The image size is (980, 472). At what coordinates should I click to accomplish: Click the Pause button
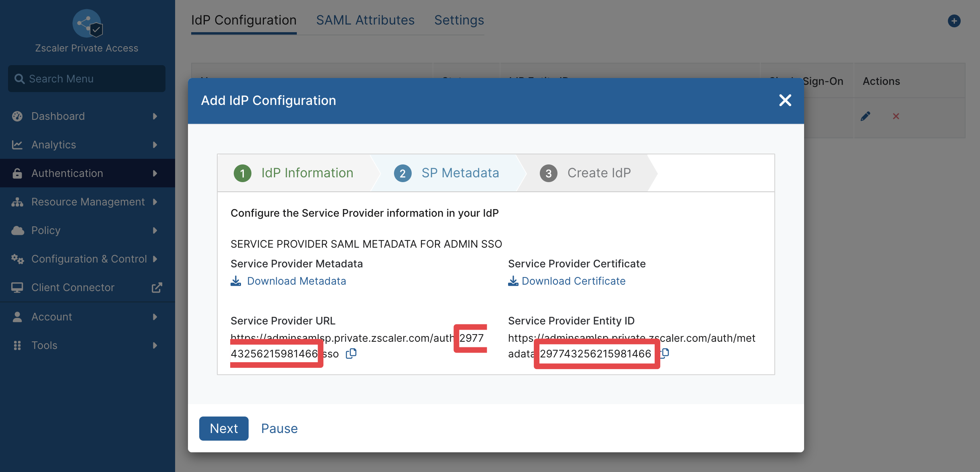280,429
